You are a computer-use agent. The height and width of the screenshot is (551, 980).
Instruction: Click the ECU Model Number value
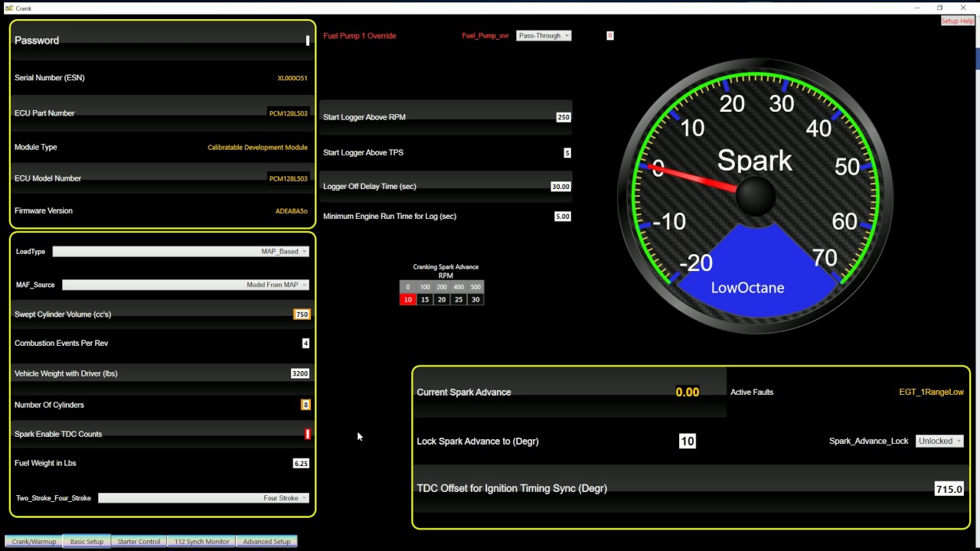(289, 178)
